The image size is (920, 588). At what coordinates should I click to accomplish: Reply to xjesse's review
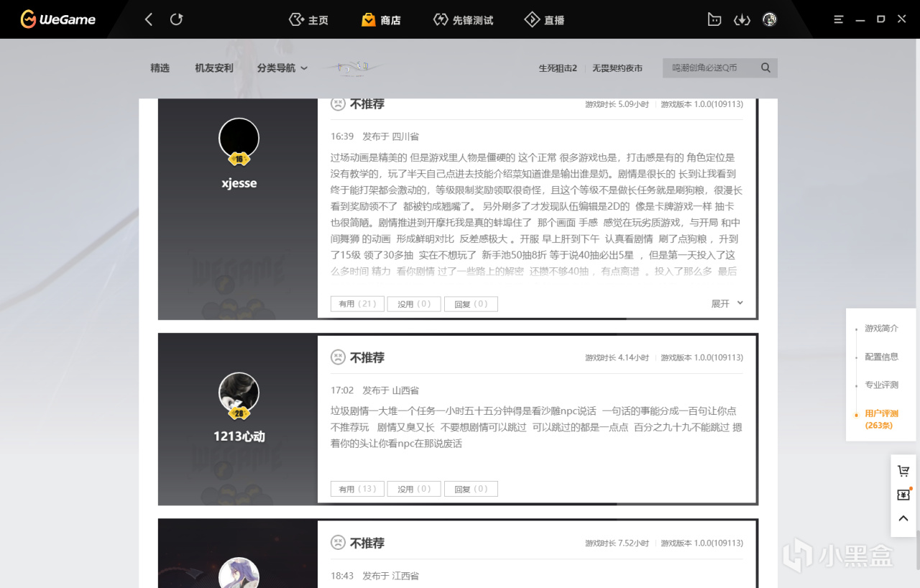[471, 304]
